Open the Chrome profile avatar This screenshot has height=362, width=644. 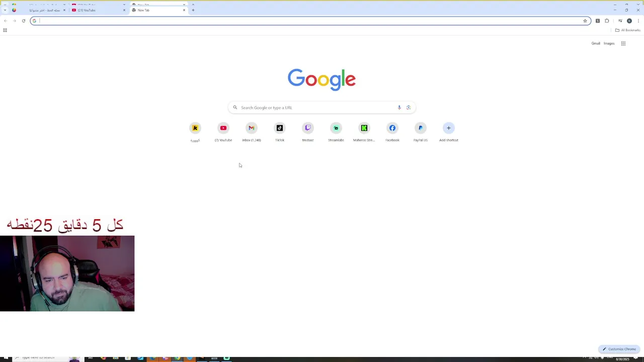[x=629, y=21]
